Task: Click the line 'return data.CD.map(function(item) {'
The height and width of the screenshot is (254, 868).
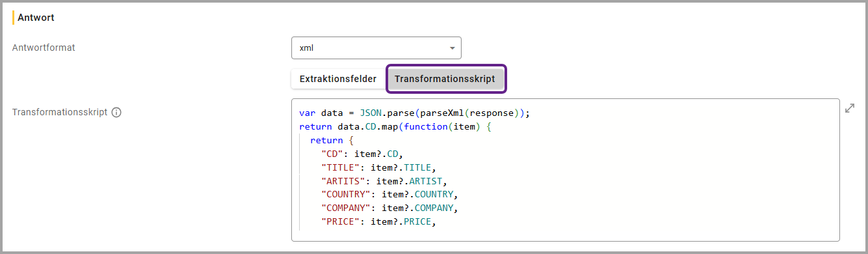Action: click(395, 126)
